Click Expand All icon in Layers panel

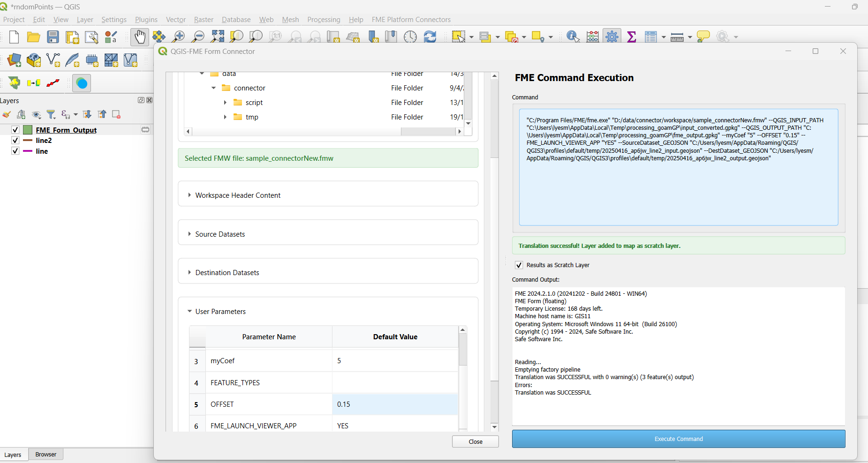click(87, 114)
